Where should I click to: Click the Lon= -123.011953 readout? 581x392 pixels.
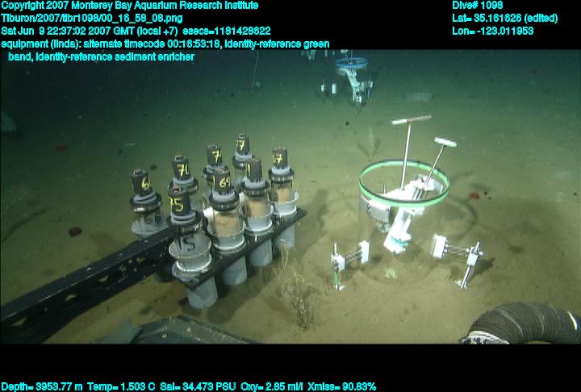pos(493,31)
